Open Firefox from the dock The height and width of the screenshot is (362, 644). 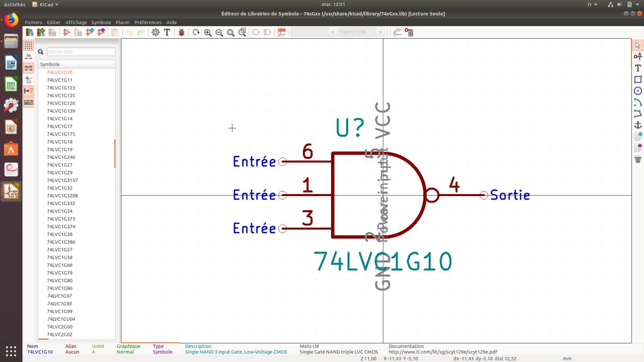coord(11,20)
